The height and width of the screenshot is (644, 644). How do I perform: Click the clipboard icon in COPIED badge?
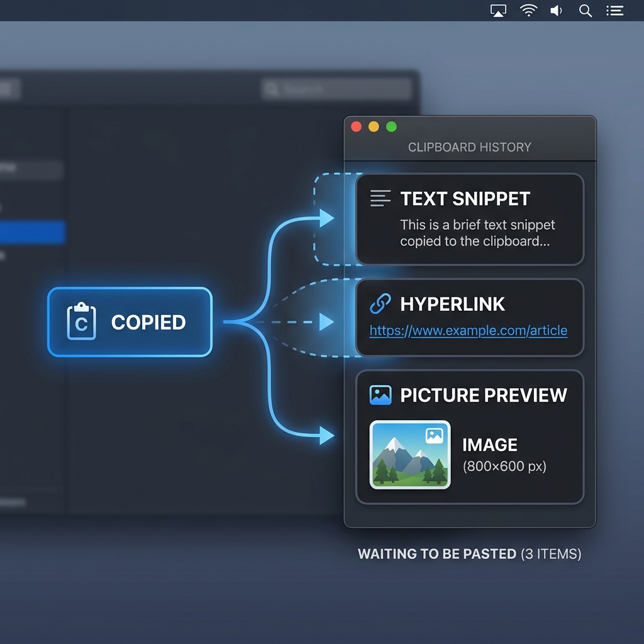81,321
